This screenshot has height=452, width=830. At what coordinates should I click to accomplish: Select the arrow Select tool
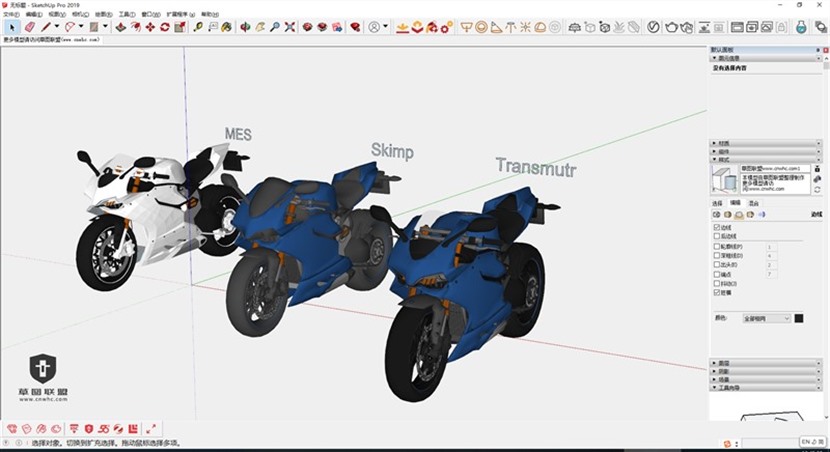(x=12, y=26)
